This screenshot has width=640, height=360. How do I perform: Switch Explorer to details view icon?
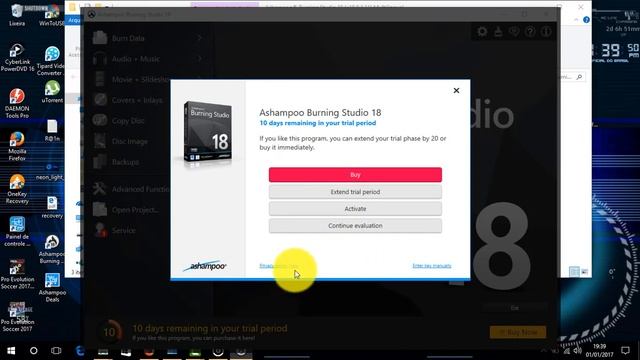pos(574,271)
